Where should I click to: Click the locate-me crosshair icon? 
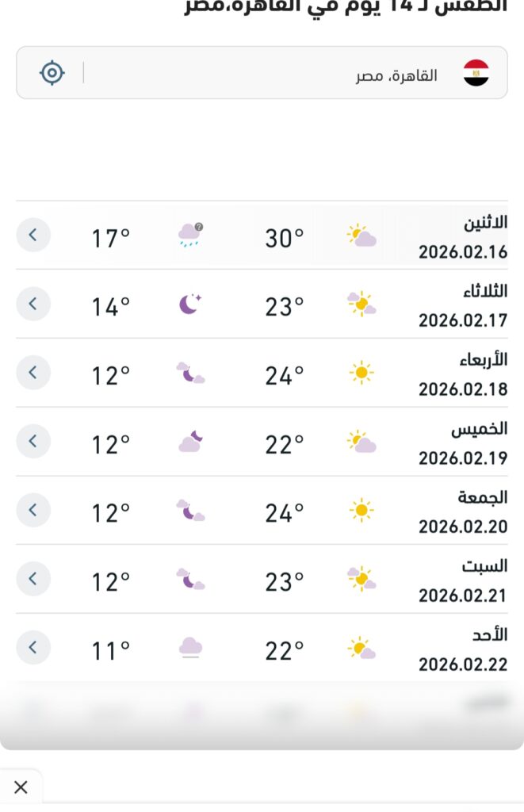(52, 73)
